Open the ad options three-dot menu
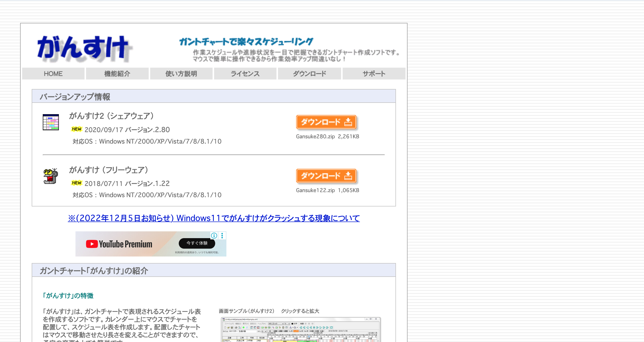644x342 pixels. click(x=222, y=236)
